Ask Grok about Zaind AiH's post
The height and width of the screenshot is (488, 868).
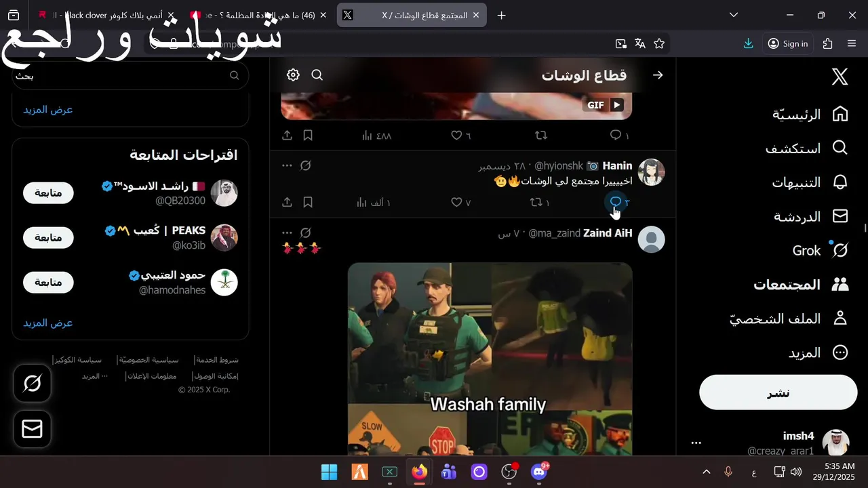point(306,232)
